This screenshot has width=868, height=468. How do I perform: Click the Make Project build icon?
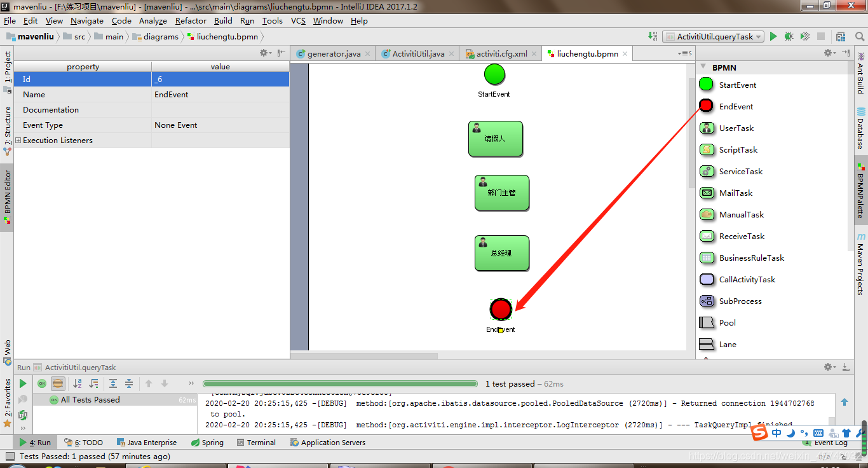click(653, 36)
